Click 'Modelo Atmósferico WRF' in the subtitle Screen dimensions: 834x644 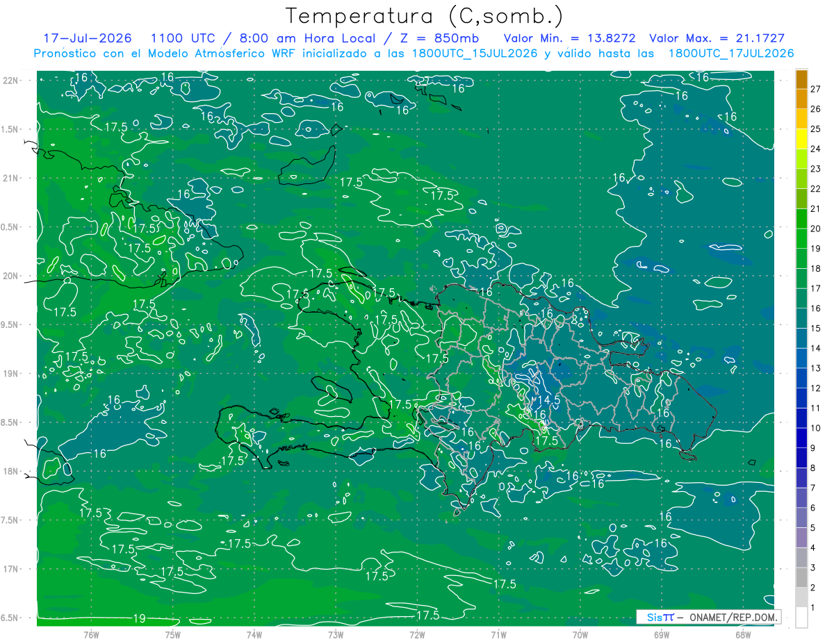click(x=222, y=53)
